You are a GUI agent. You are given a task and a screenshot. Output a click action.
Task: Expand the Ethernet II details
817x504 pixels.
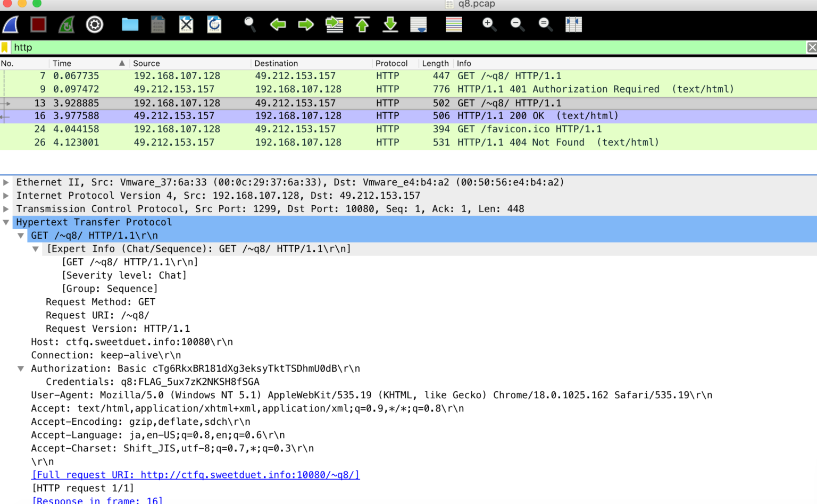pyautogui.click(x=6, y=182)
